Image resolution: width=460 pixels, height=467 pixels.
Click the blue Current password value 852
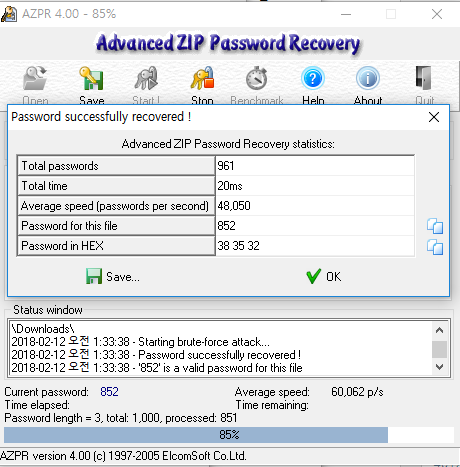[x=109, y=392]
